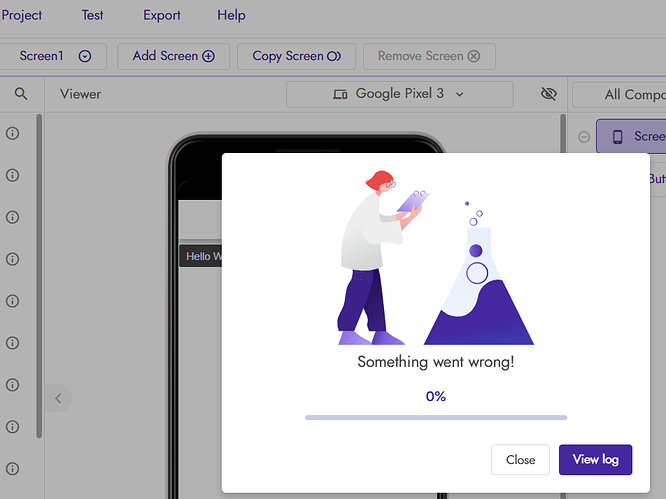Click the topmost info icon in left sidebar

point(13,133)
